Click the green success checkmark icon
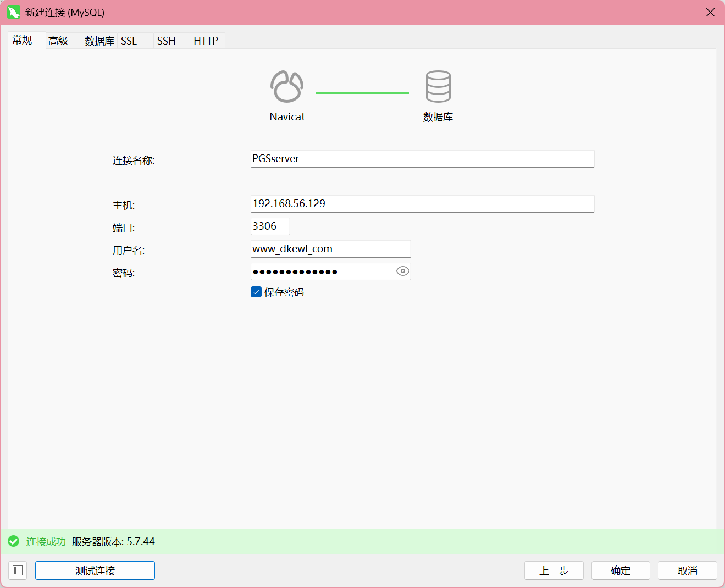This screenshot has width=725, height=588. [14, 541]
